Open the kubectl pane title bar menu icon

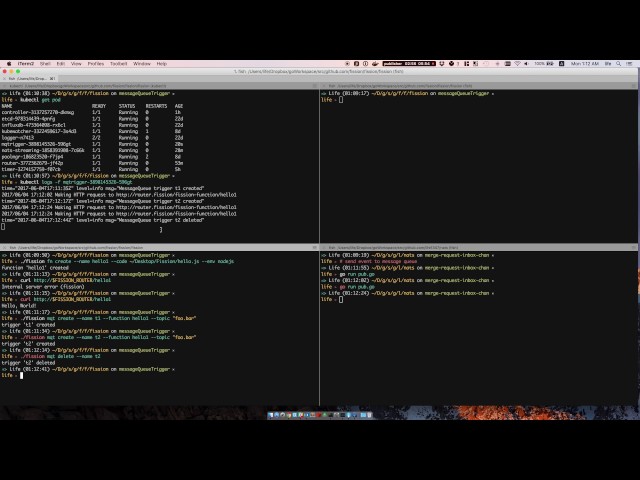tap(315, 86)
